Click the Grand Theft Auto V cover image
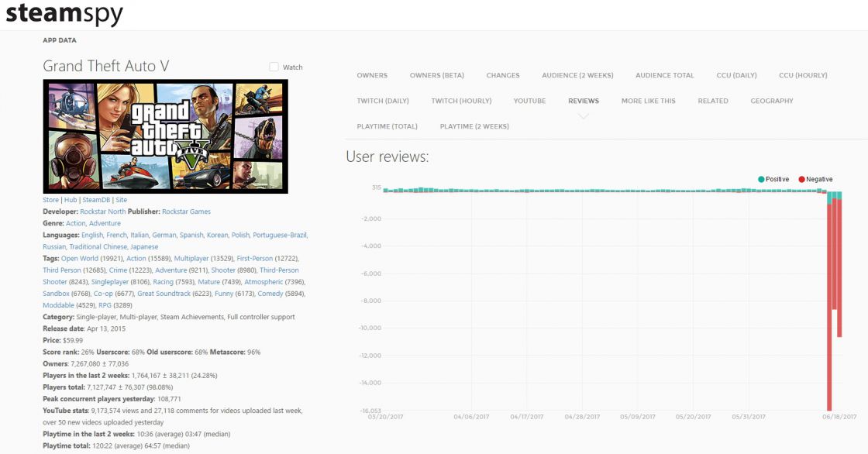868x454 pixels. (166, 136)
